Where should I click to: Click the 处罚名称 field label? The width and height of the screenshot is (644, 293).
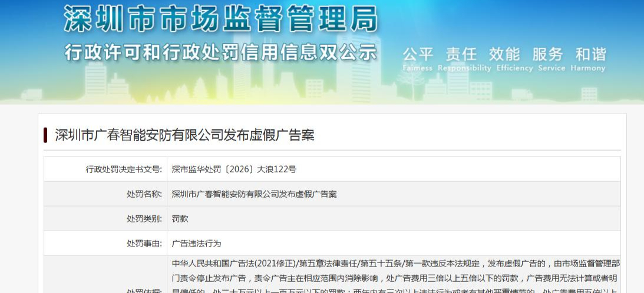144,194
